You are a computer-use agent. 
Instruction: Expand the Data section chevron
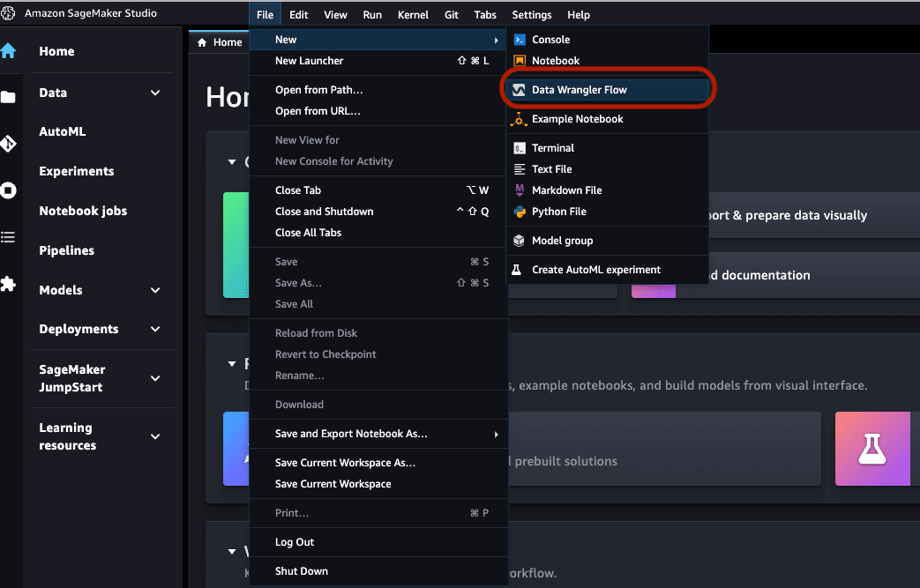pyautogui.click(x=155, y=93)
